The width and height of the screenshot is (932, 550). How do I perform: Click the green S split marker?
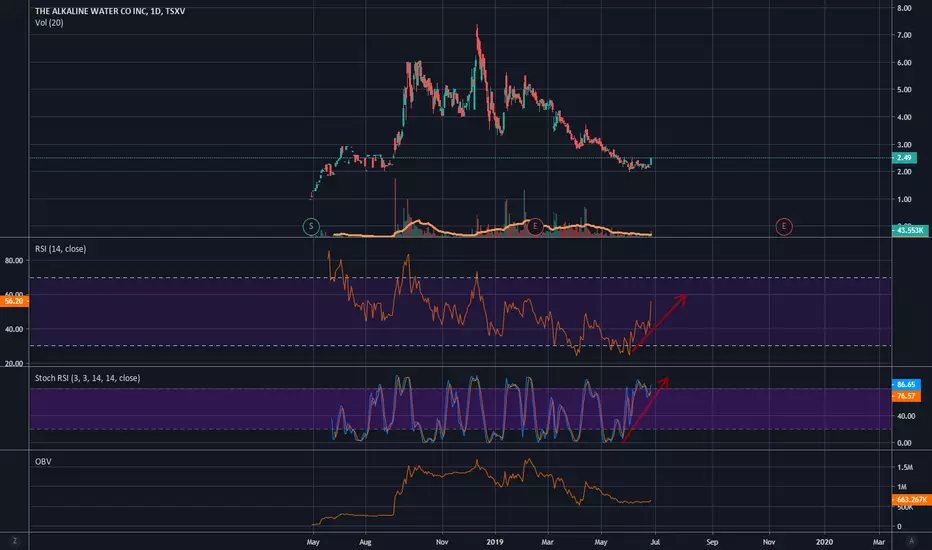pyautogui.click(x=311, y=227)
